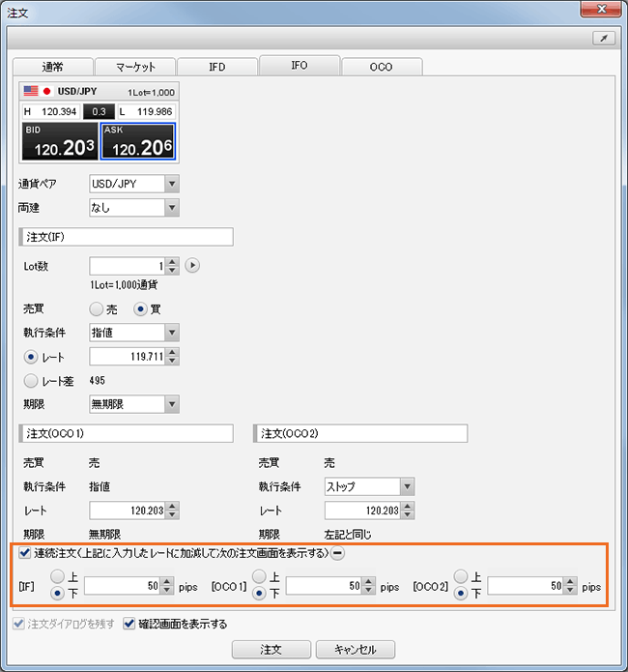
Task: Click the pin icon in top-right corner
Action: [604, 38]
